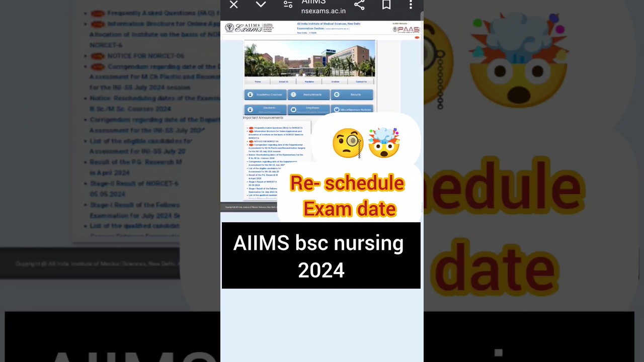Open the Archive navigation item

pyautogui.click(x=335, y=81)
